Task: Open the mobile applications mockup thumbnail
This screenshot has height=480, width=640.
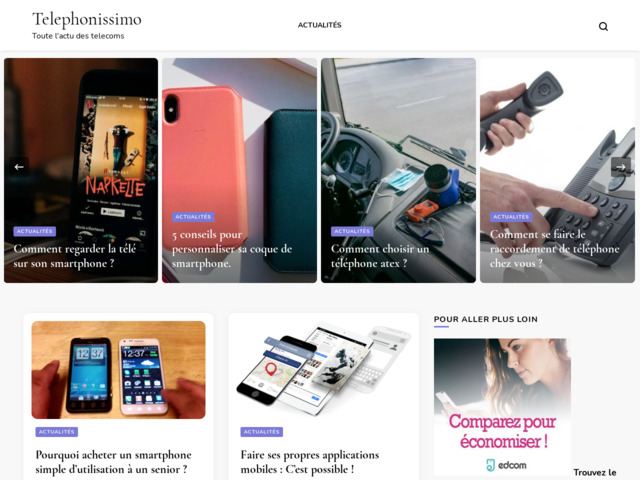Action: pyautogui.click(x=324, y=370)
